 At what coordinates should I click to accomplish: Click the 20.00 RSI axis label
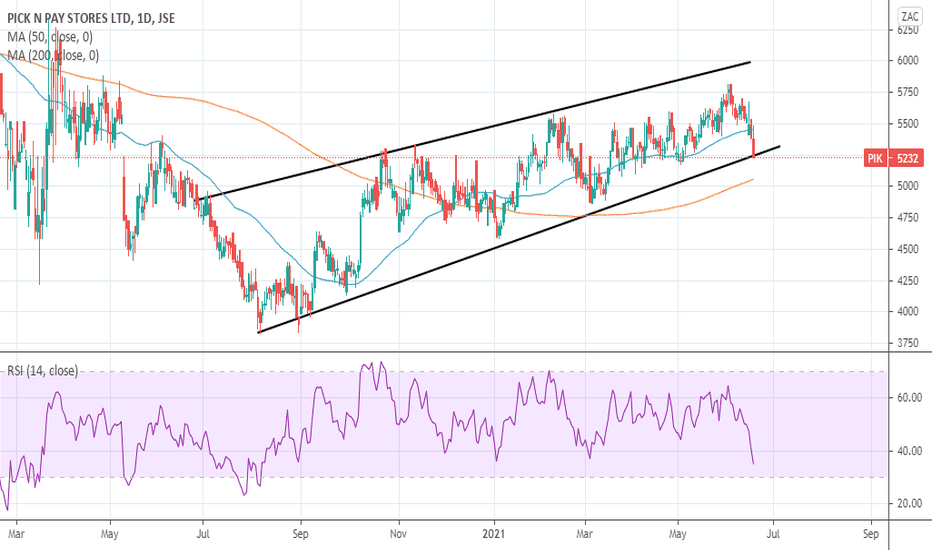pyautogui.click(x=909, y=504)
